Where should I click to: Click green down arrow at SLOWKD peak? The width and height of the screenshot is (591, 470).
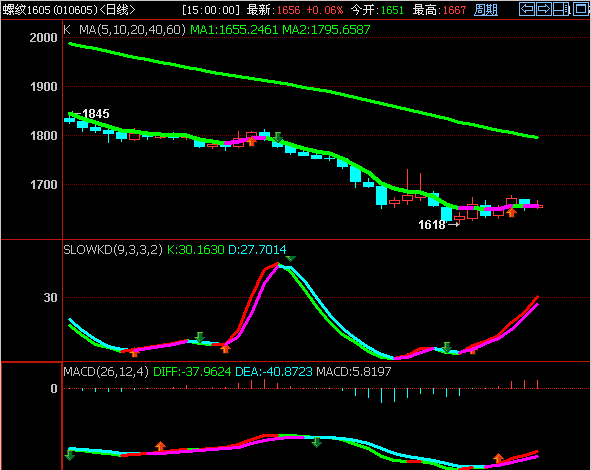tap(290, 259)
